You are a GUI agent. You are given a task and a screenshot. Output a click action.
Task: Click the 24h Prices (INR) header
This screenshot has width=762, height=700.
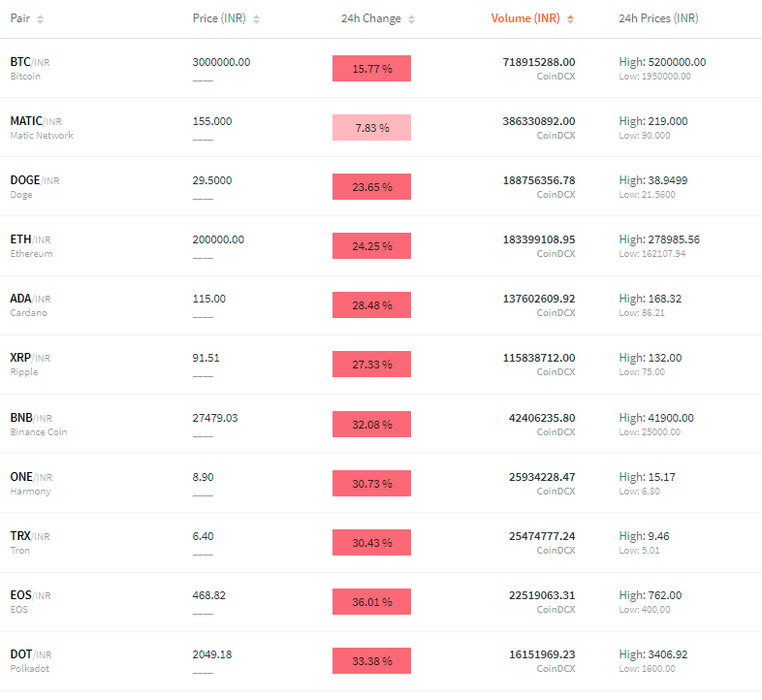[658, 18]
